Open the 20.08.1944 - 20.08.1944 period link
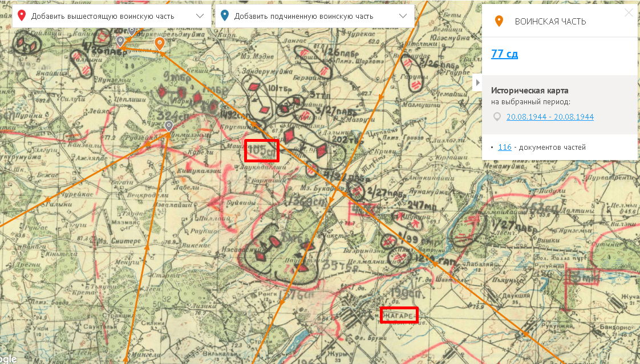 (x=550, y=117)
